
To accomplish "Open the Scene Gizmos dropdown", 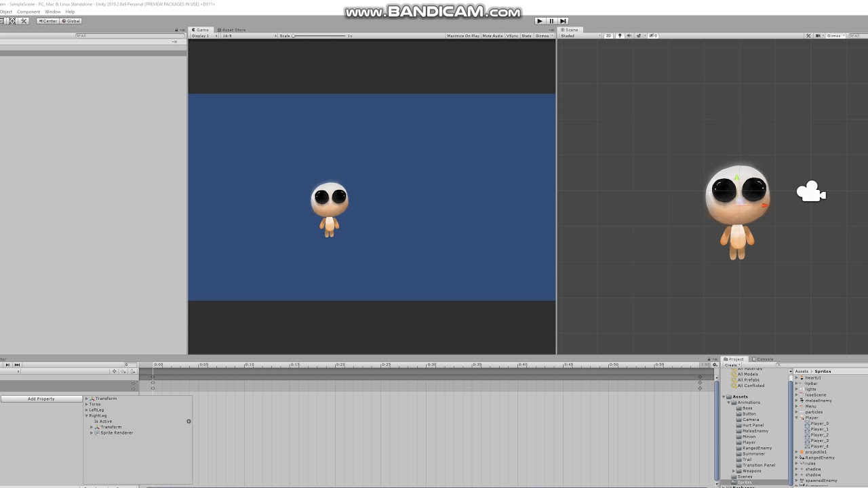I will tap(835, 36).
